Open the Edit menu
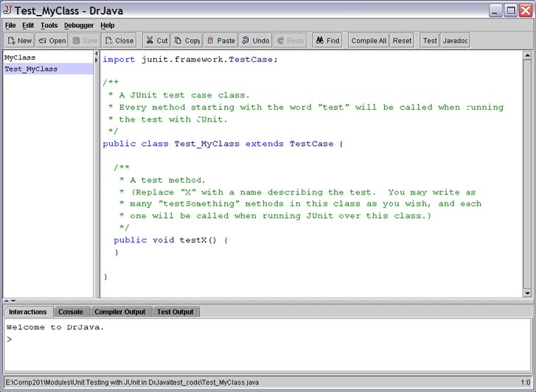This screenshot has height=392, width=536. coord(28,25)
